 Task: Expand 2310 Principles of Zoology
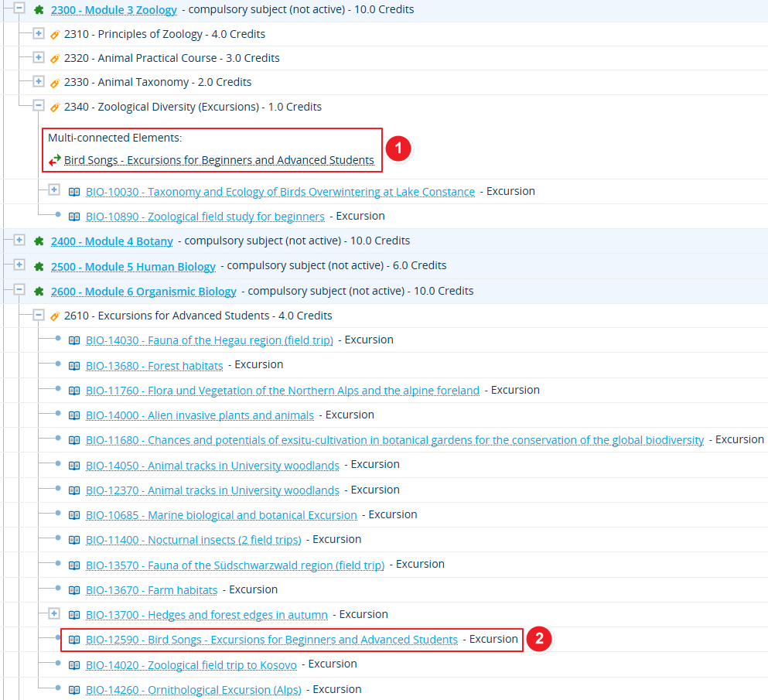(39, 33)
